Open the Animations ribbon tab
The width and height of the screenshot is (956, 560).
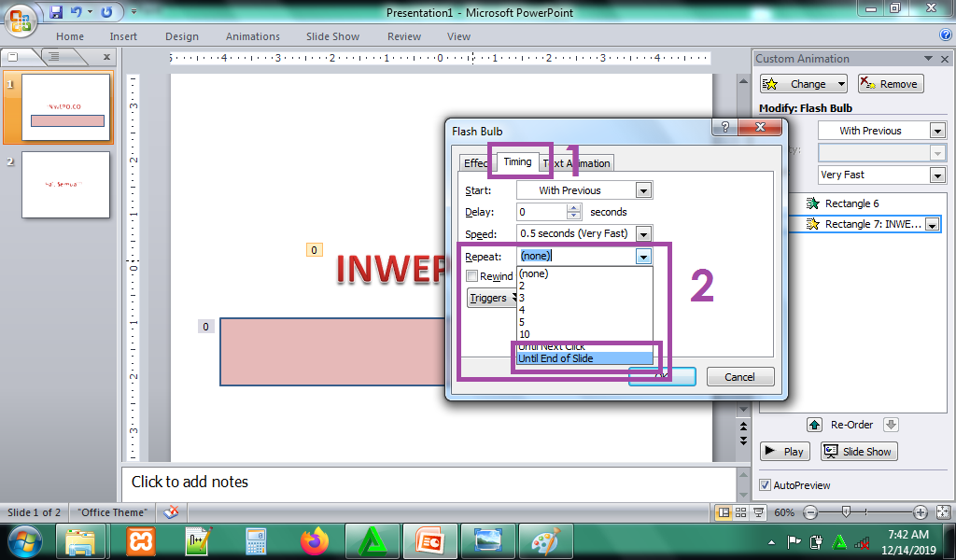tap(252, 36)
